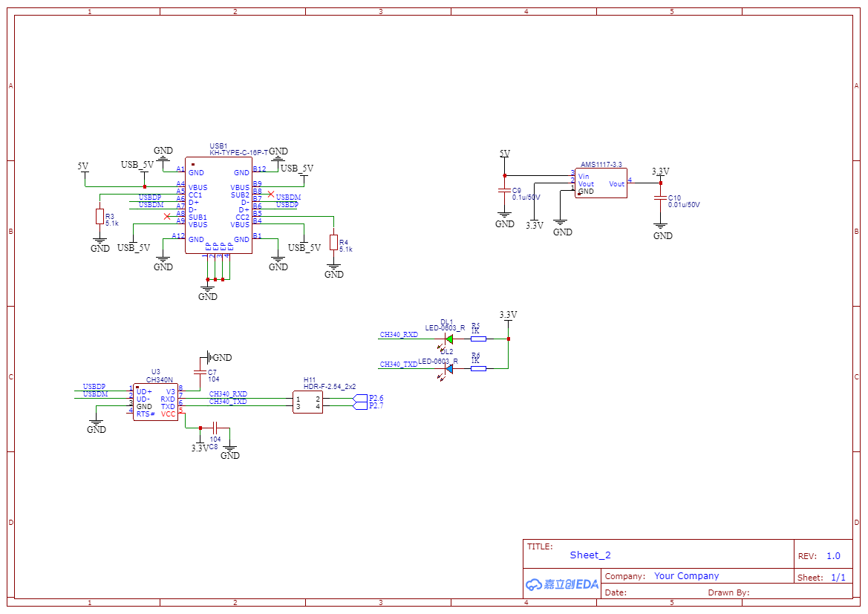The image size is (868, 614).
Task: Select the KH-TYPE-C-16P-T part name label
Action: [238, 153]
